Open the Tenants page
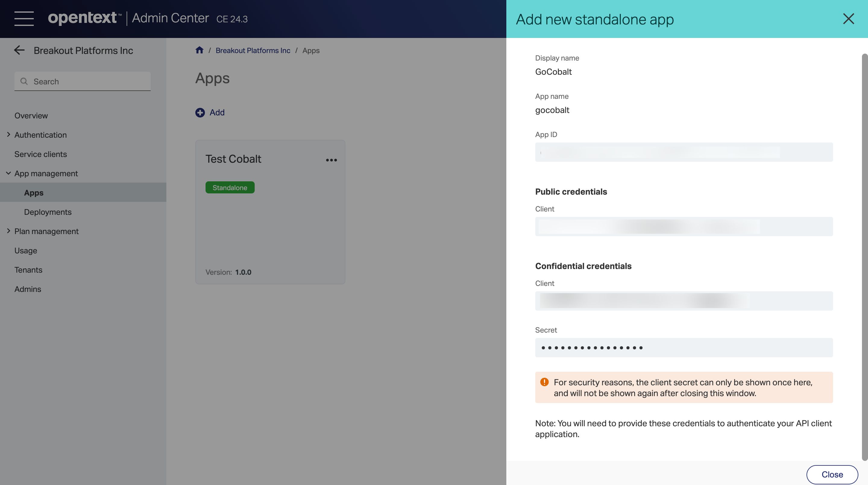868x485 pixels. click(x=28, y=270)
